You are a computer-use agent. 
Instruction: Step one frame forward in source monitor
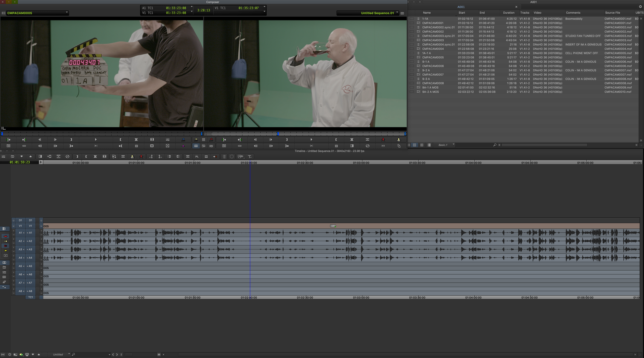point(55,140)
